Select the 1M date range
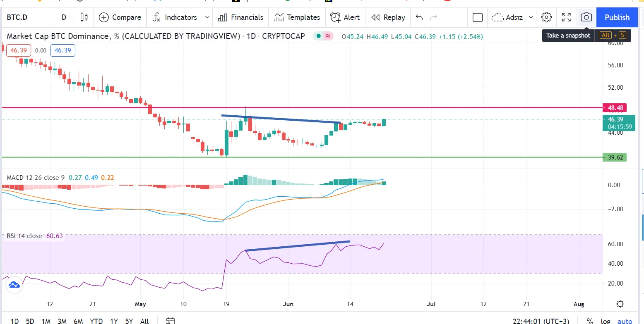 pos(46,321)
